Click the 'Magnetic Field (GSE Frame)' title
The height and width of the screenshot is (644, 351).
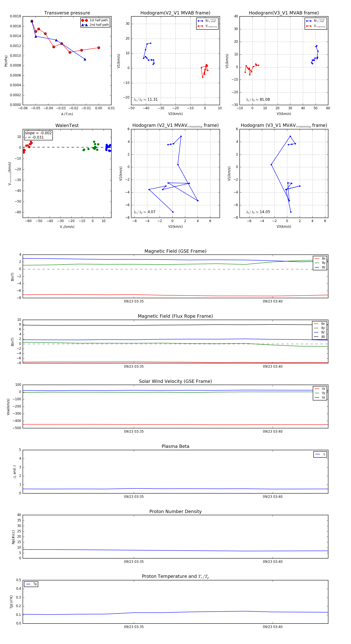[x=175, y=251]
